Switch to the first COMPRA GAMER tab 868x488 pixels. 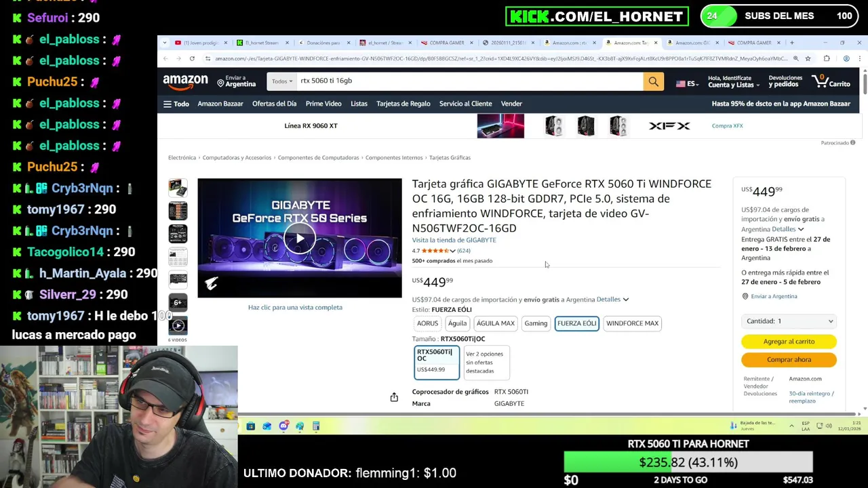click(x=446, y=43)
